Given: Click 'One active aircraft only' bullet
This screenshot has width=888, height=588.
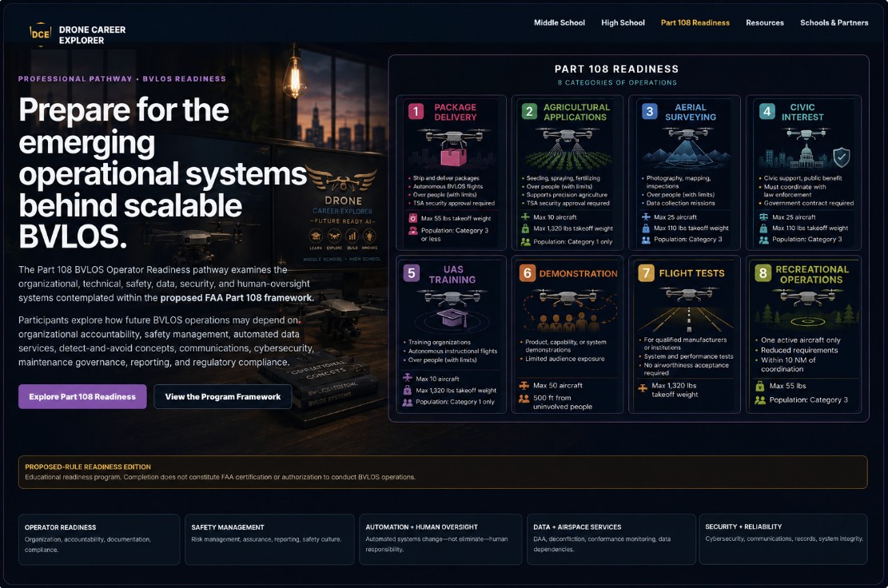Looking at the screenshot, I should click(x=800, y=340).
